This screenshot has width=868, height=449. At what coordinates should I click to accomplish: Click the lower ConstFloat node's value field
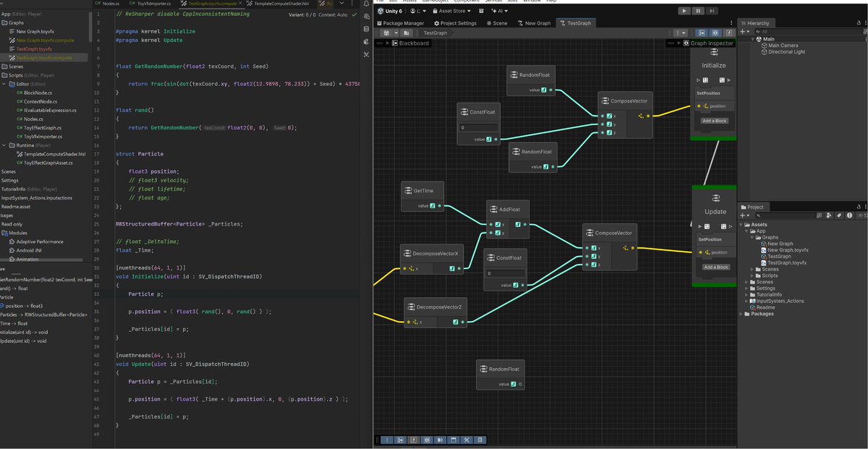click(506, 273)
